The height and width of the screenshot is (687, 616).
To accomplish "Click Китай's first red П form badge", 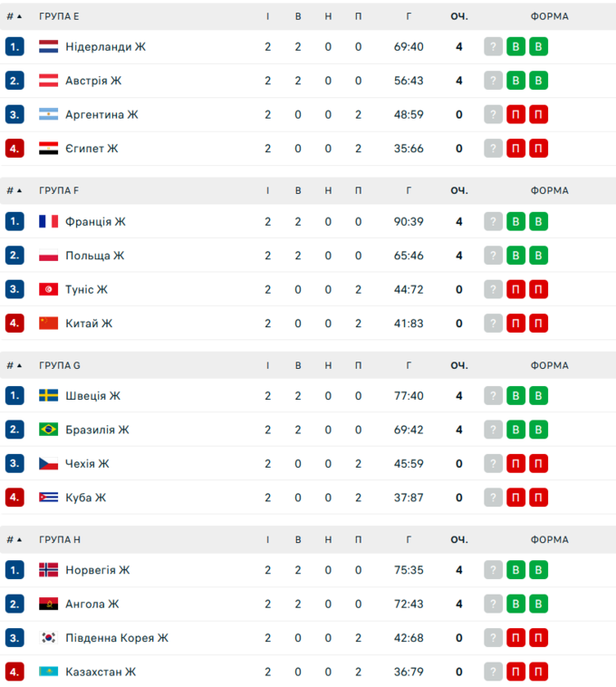I will point(515,324).
